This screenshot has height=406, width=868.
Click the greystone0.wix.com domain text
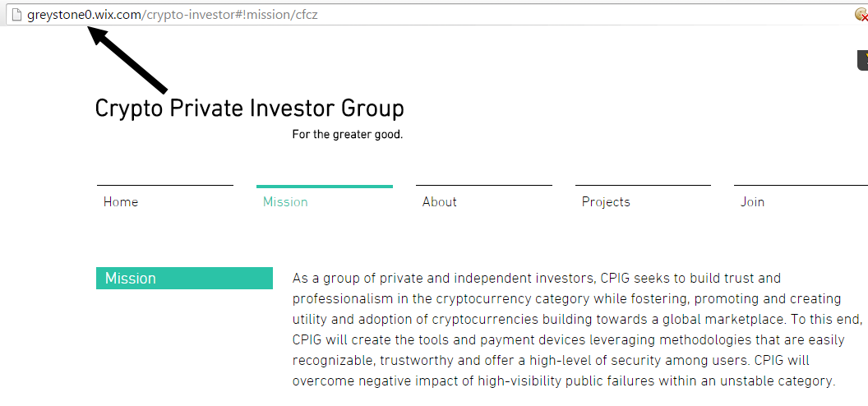[x=84, y=15]
